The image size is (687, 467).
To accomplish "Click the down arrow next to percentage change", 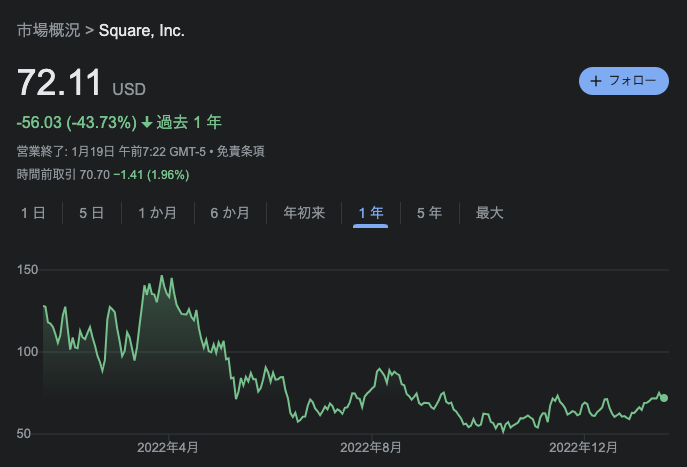I will click(147, 122).
